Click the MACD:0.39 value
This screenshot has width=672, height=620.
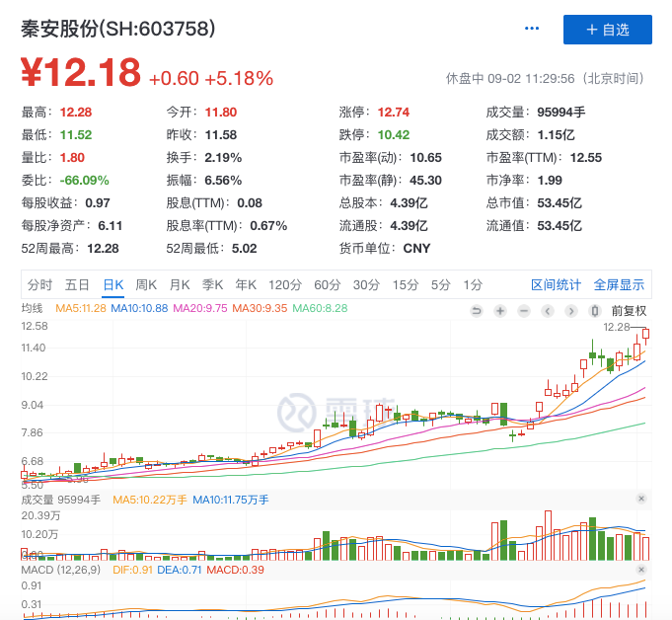click(x=235, y=570)
